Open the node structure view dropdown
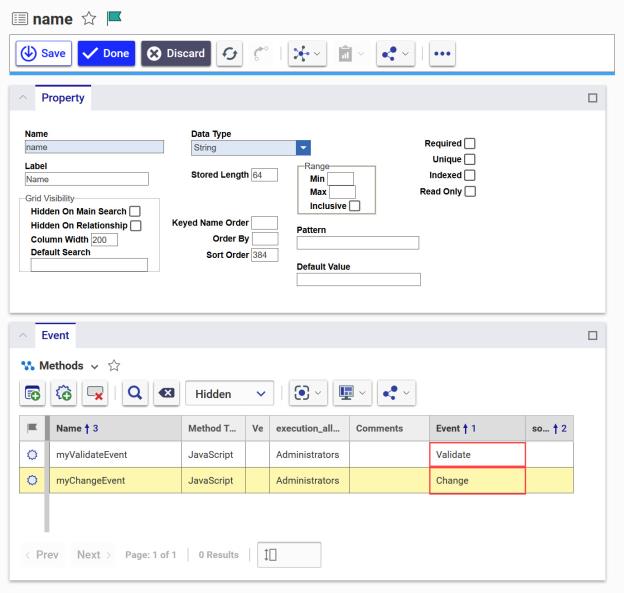The width and height of the screenshot is (624, 593). click(x=307, y=53)
